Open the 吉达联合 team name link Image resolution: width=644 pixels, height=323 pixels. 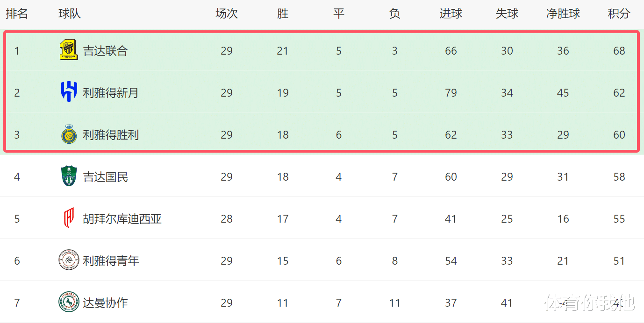105,51
